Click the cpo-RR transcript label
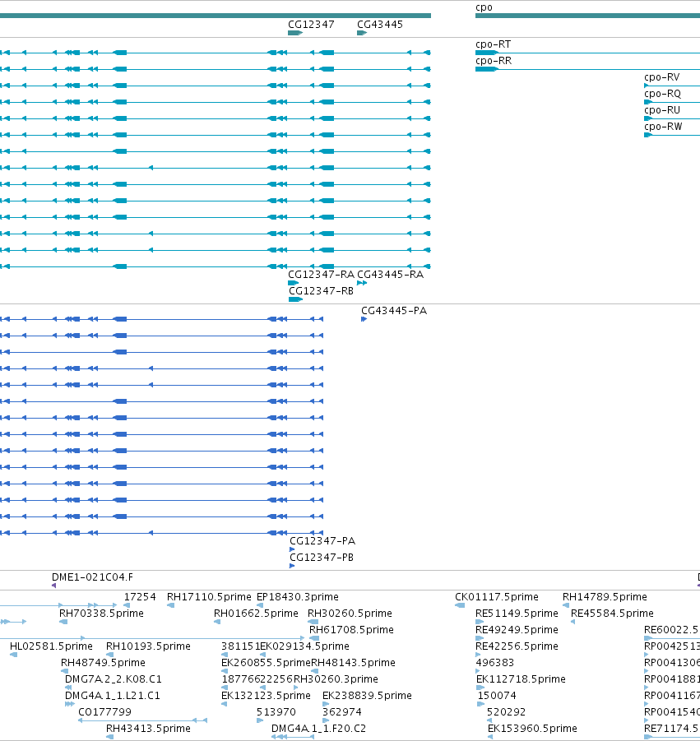 tap(494, 61)
